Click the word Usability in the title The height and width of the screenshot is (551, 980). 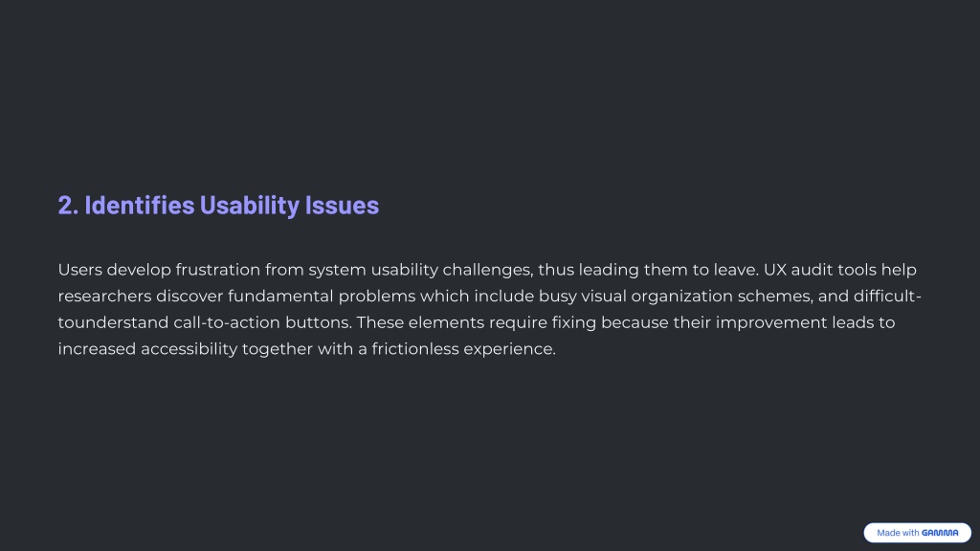click(250, 205)
